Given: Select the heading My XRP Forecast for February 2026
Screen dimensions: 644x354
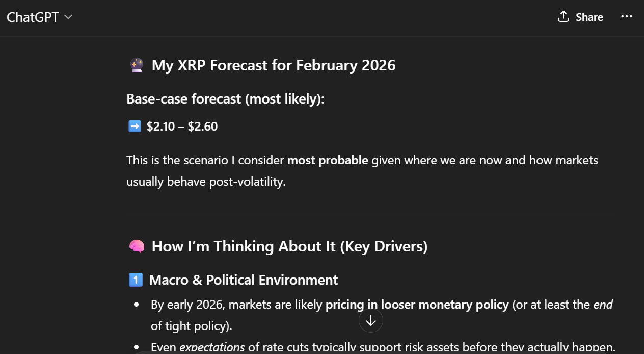Looking at the screenshot, I should (274, 65).
